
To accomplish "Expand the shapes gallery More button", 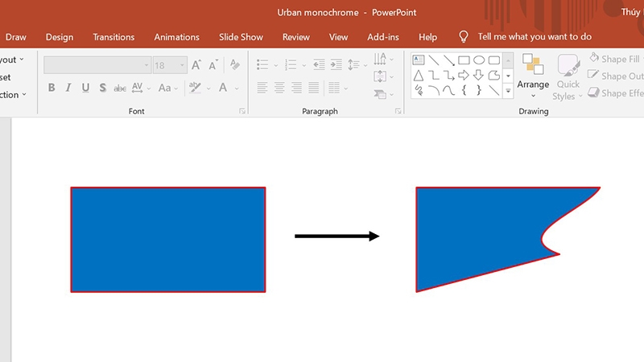I will [508, 91].
